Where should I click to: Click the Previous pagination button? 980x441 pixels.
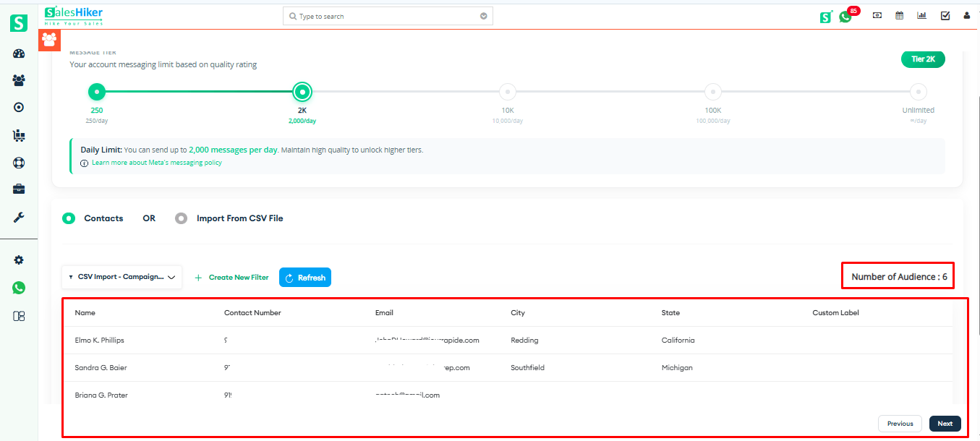[x=900, y=424]
